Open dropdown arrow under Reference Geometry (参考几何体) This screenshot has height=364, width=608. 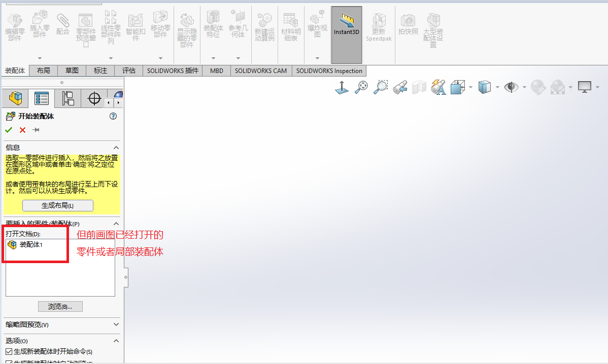[x=238, y=58]
